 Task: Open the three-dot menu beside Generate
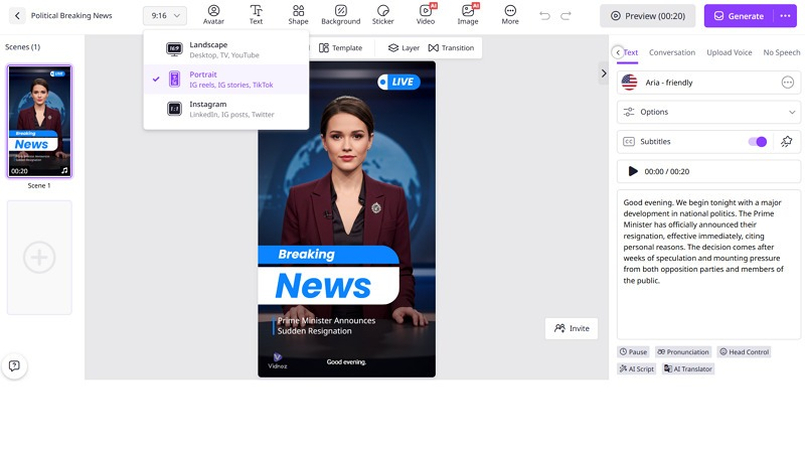tap(785, 16)
